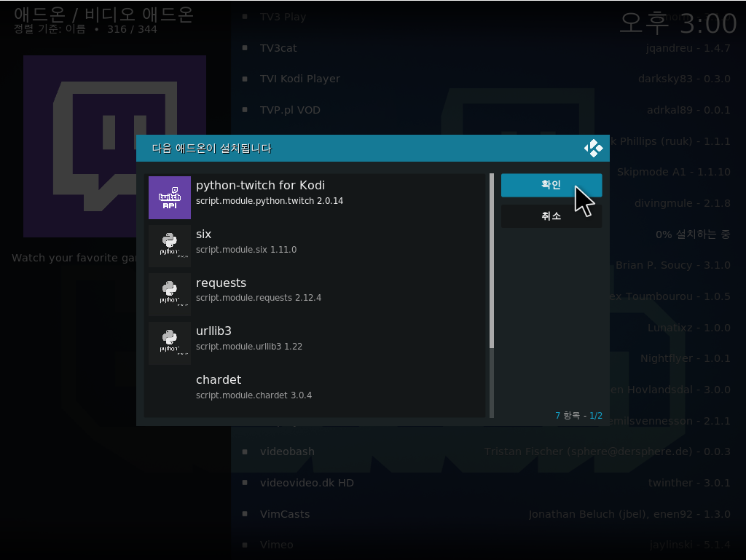The height and width of the screenshot is (560, 746).
Task: Click the six module Python icon
Action: coord(170,246)
